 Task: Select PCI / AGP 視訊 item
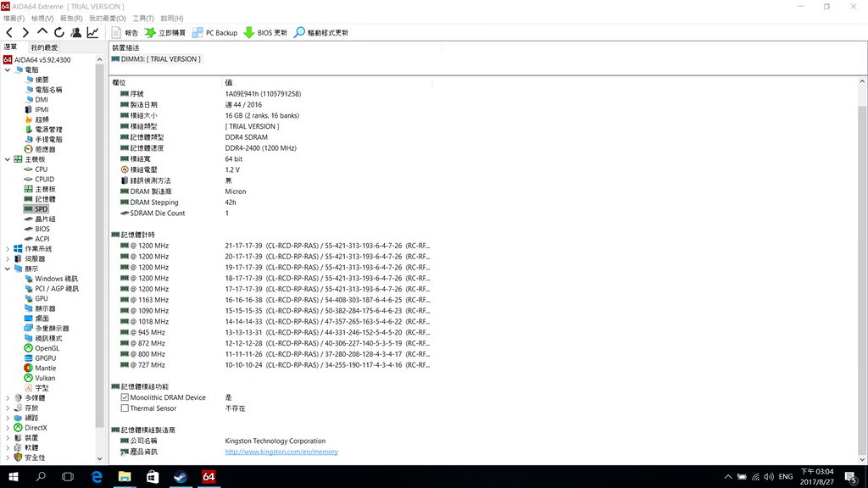coord(57,289)
